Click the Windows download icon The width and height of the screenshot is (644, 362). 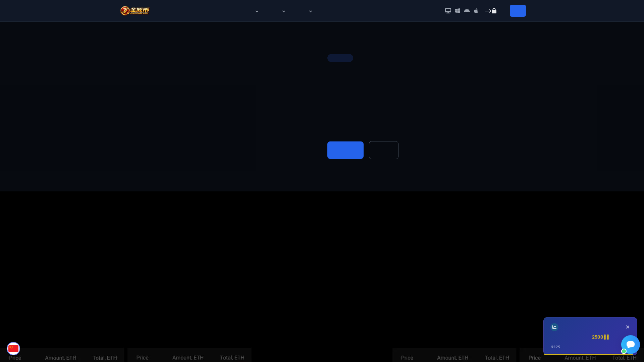pyautogui.click(x=458, y=10)
